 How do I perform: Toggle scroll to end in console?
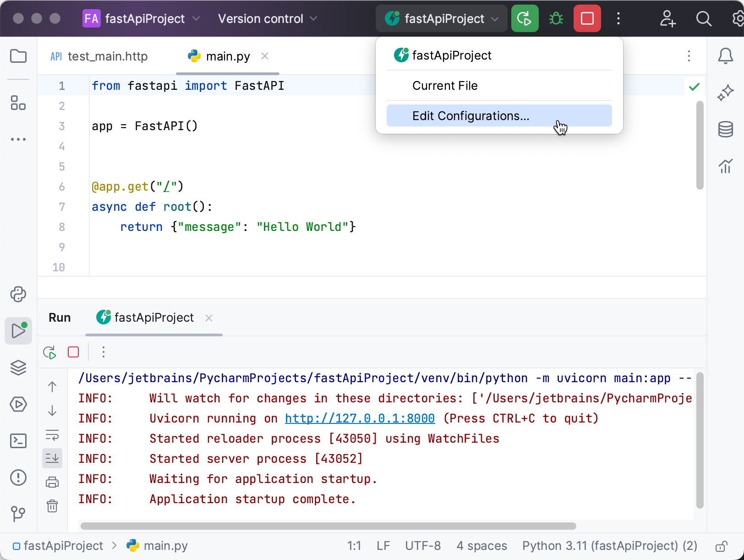[52, 458]
